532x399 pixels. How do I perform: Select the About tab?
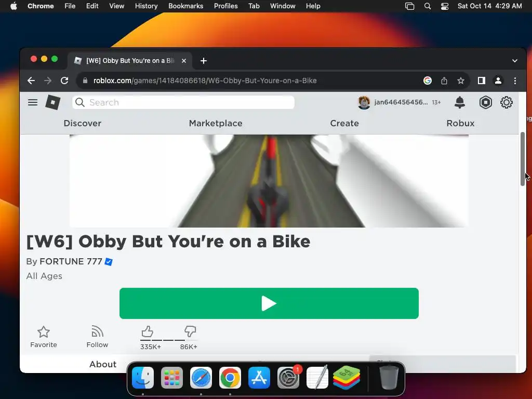click(103, 364)
